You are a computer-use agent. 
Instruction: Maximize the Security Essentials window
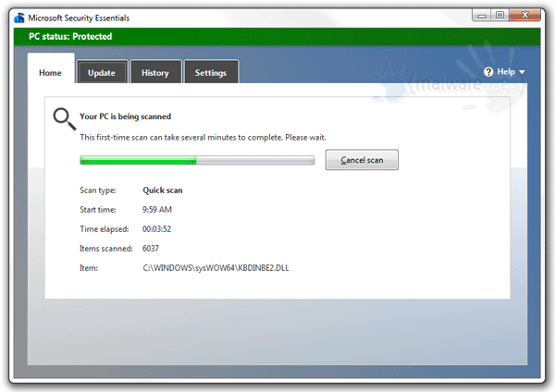pos(499,15)
